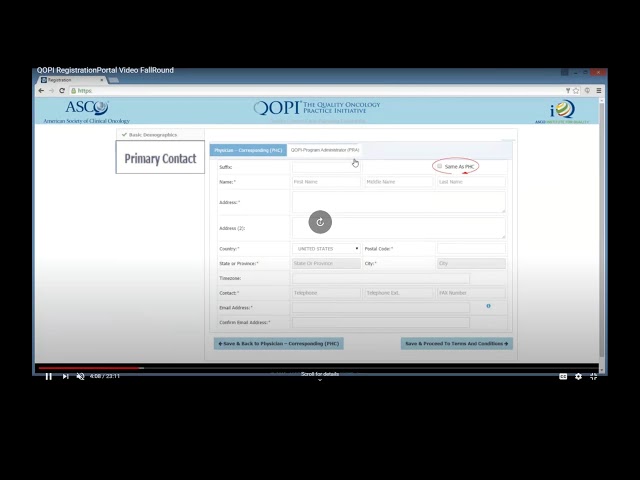Switch to QOPI Program Administrator tab
This screenshot has height=480, width=640.
click(325, 150)
